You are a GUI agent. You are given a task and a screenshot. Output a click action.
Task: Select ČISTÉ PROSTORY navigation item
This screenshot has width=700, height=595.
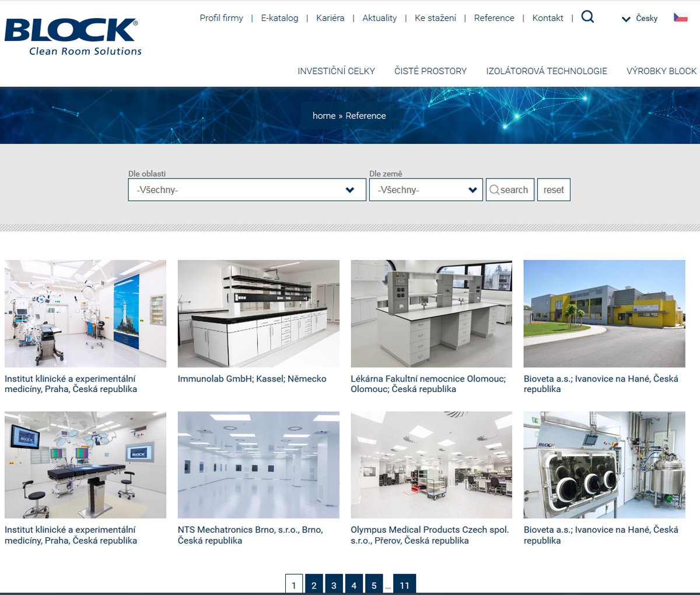pos(430,71)
